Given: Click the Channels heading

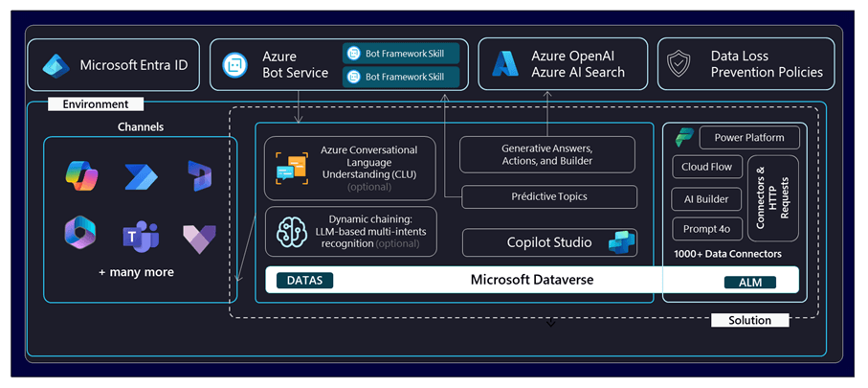Looking at the screenshot, I should click(141, 126).
